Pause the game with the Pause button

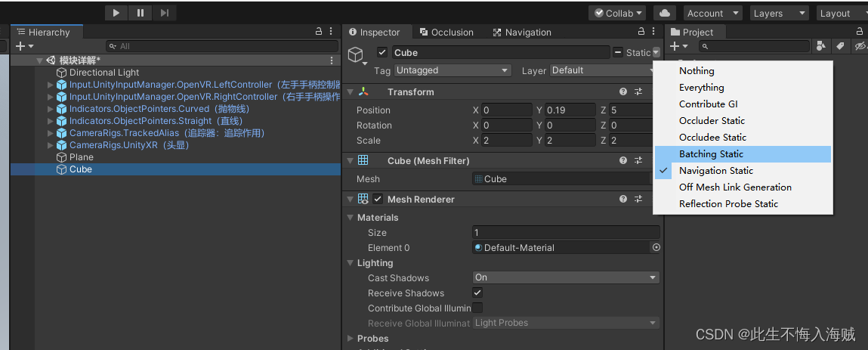coord(141,13)
